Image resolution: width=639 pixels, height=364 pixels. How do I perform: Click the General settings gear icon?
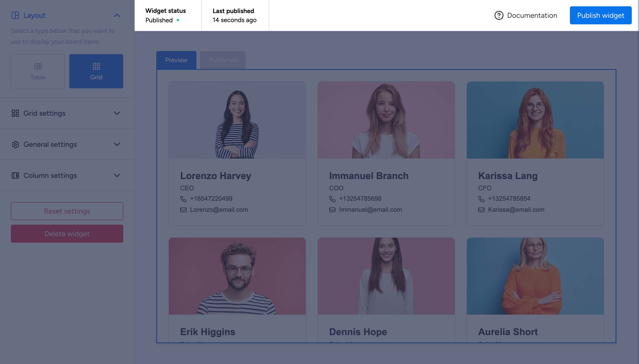coord(15,145)
